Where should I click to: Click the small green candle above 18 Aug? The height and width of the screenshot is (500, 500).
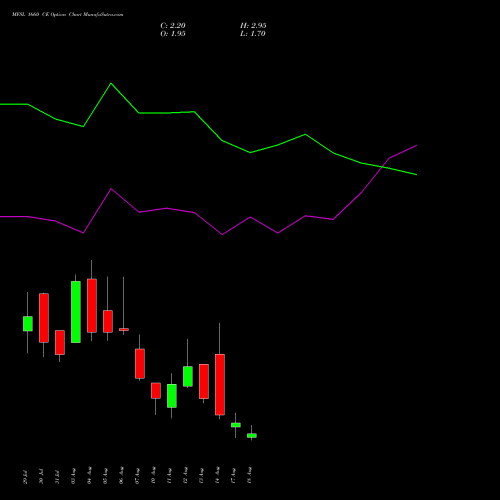tap(252, 436)
